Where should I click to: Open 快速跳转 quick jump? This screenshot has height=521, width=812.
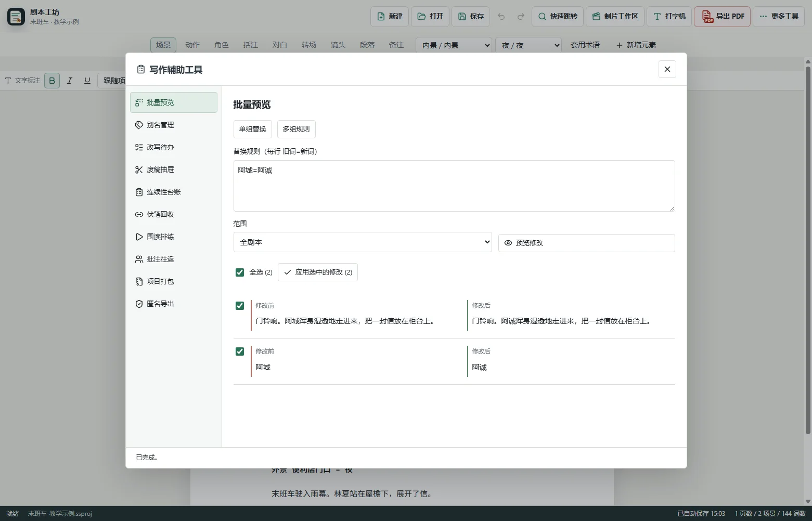tap(558, 16)
